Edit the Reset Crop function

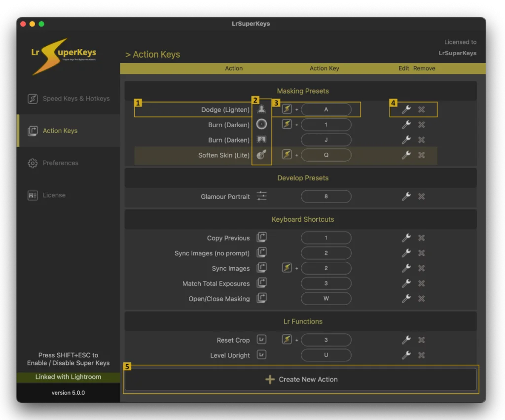click(406, 340)
